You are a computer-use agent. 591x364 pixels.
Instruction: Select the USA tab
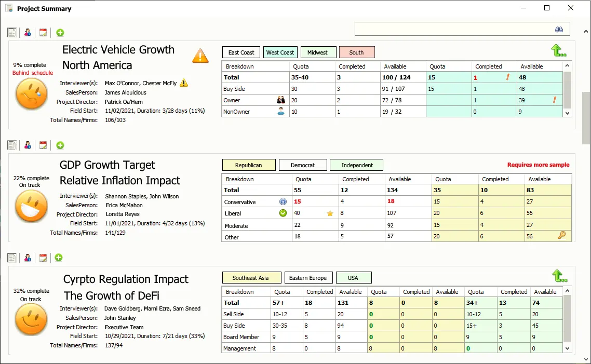coord(353,278)
